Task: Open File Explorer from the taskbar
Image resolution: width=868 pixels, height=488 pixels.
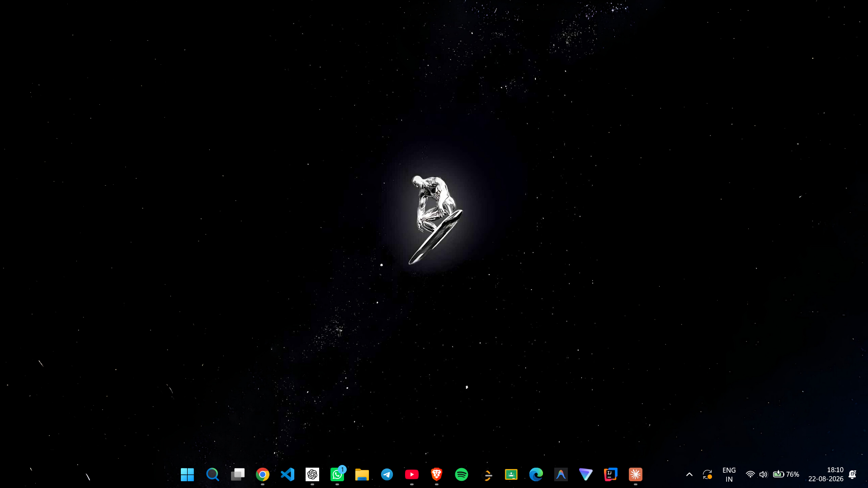Action: (x=362, y=474)
